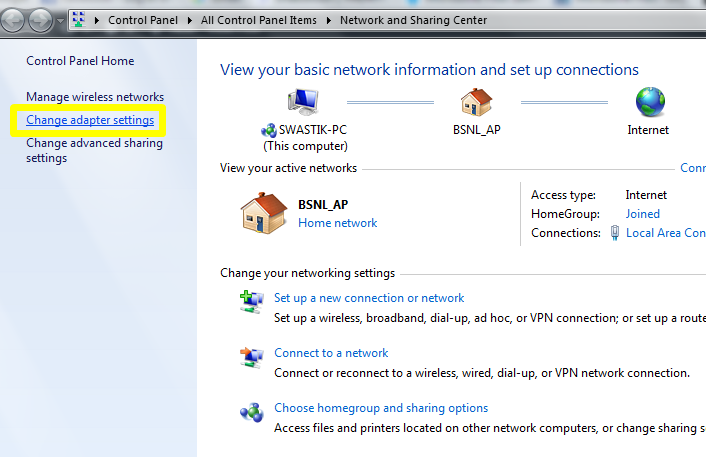Click the Back navigation arrow button
706x457 pixels.
[x=13, y=20]
